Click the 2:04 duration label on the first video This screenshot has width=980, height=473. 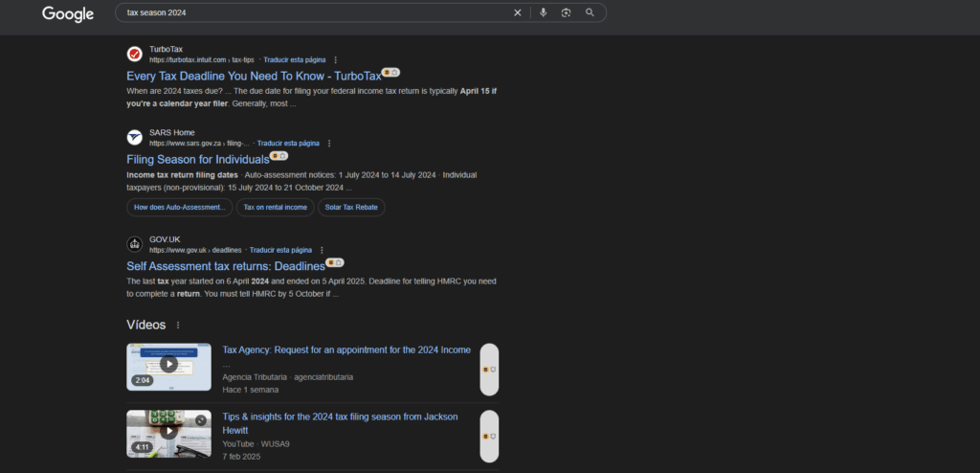[143, 380]
